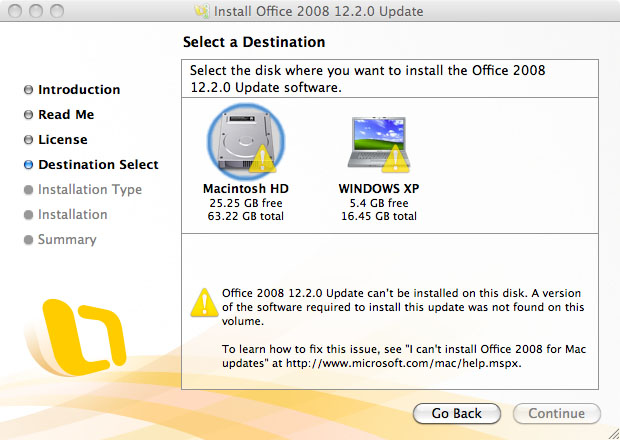Select the Installation Type step
Screen dimensions: 620x440
click(90, 190)
